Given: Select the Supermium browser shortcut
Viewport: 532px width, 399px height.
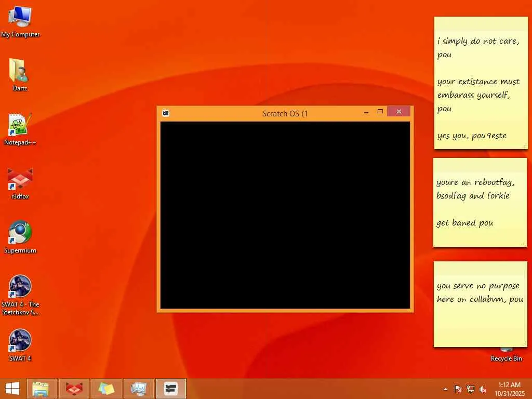Looking at the screenshot, I should (x=20, y=237).
